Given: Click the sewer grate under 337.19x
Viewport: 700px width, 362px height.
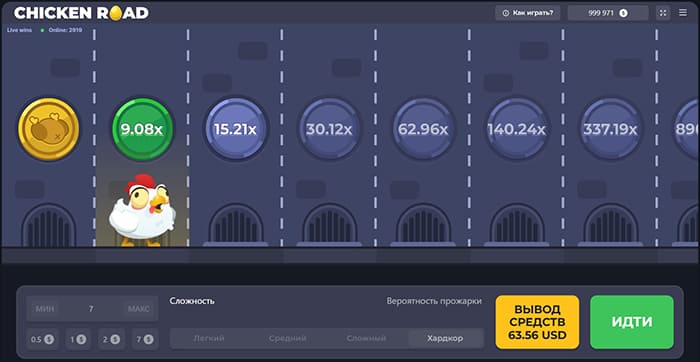Looking at the screenshot, I should 611,225.
